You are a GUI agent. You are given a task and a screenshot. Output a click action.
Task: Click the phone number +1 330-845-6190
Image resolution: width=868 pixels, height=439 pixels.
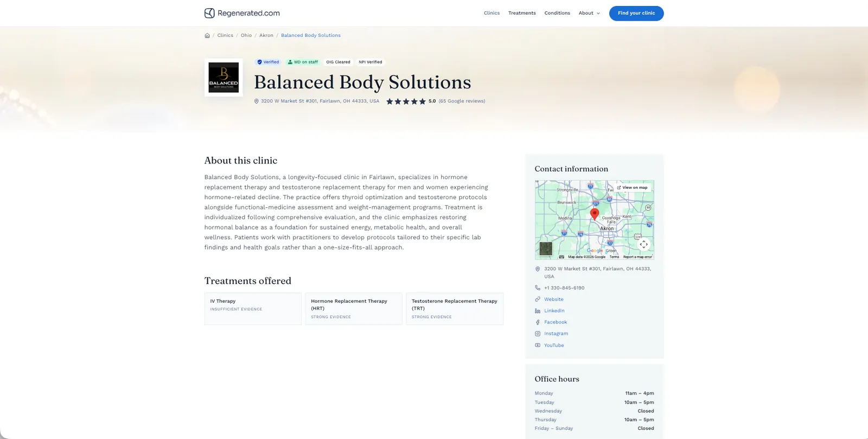pos(564,288)
